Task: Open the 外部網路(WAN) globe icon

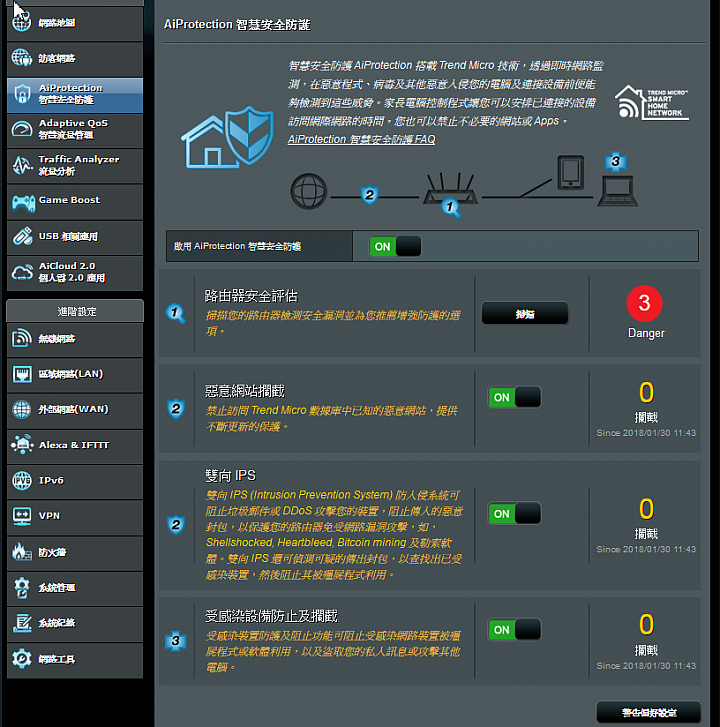Action: pyautogui.click(x=21, y=409)
